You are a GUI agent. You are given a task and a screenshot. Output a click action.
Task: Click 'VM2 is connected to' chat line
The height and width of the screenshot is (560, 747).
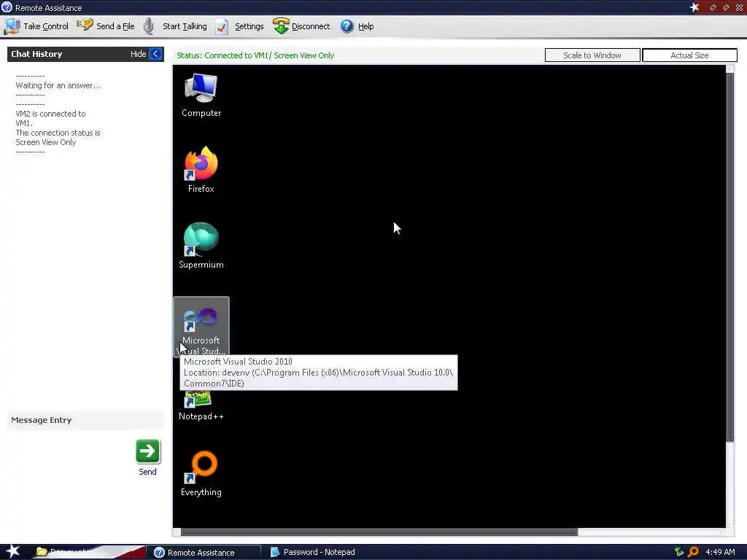[x=50, y=114]
